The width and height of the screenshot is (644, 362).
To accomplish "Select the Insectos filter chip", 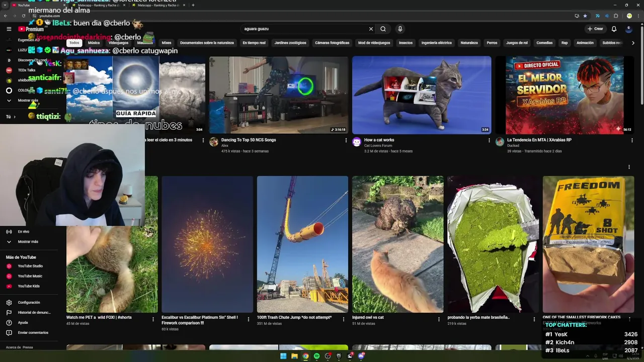I will [406, 43].
